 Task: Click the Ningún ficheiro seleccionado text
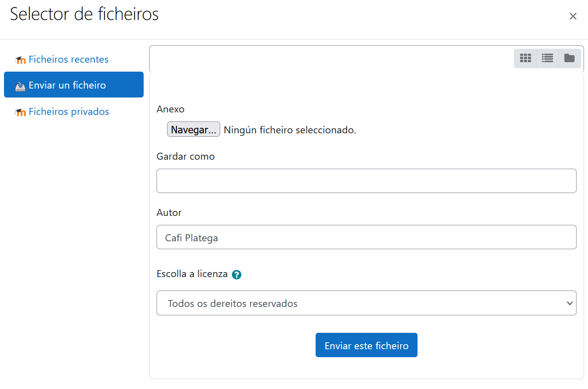pos(290,130)
